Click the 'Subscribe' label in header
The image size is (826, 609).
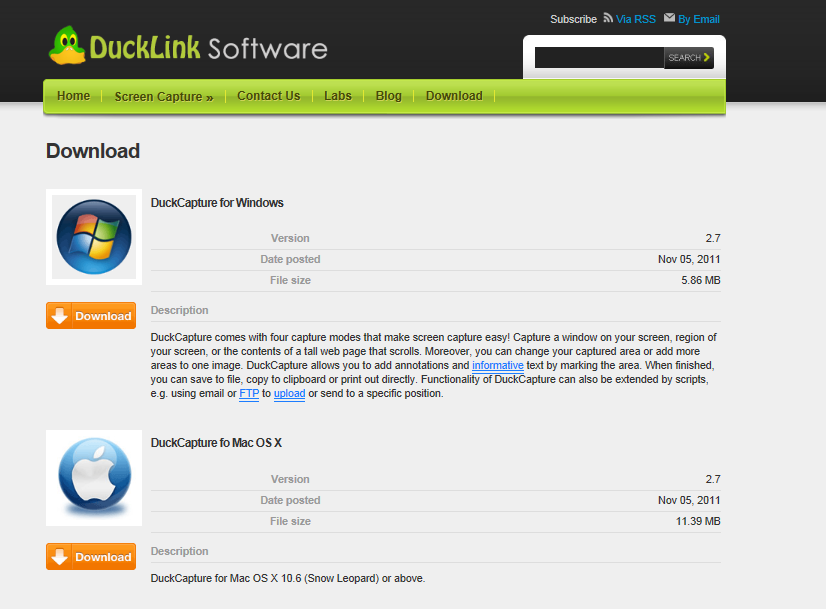click(x=573, y=19)
